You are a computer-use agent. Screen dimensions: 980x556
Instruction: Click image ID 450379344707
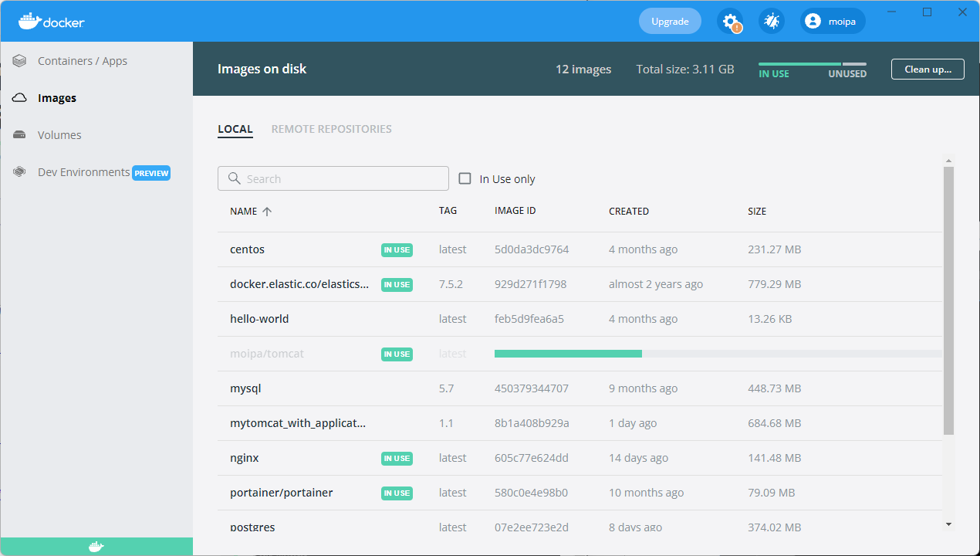(x=532, y=388)
